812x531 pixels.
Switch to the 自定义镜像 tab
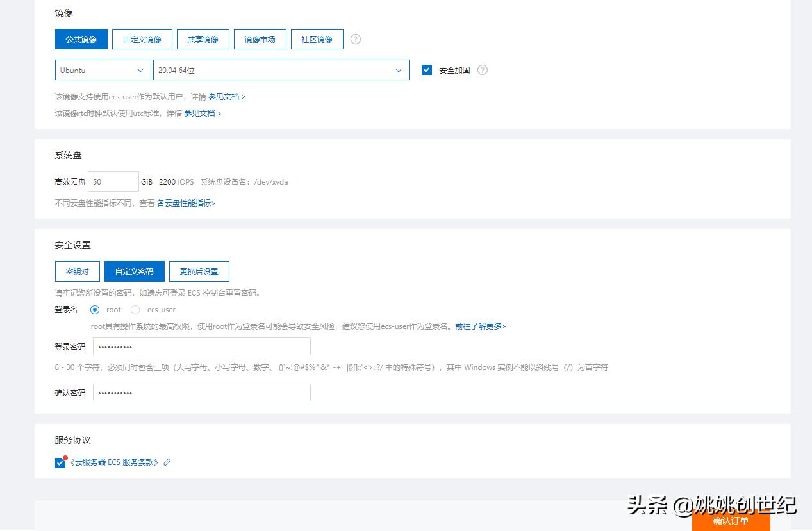[x=142, y=39]
